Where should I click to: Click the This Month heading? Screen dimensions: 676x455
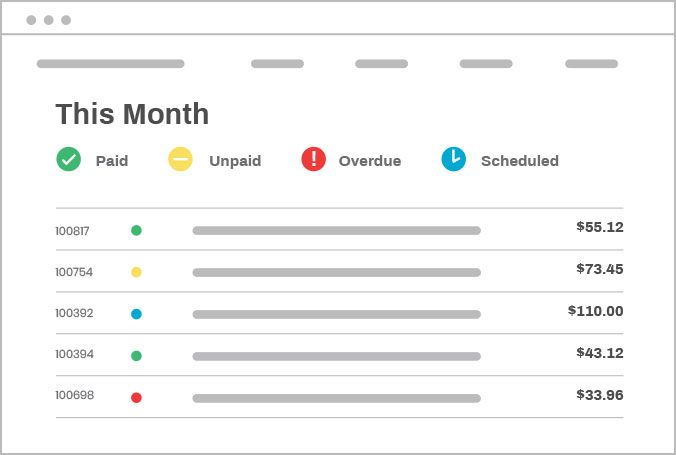[x=132, y=114]
